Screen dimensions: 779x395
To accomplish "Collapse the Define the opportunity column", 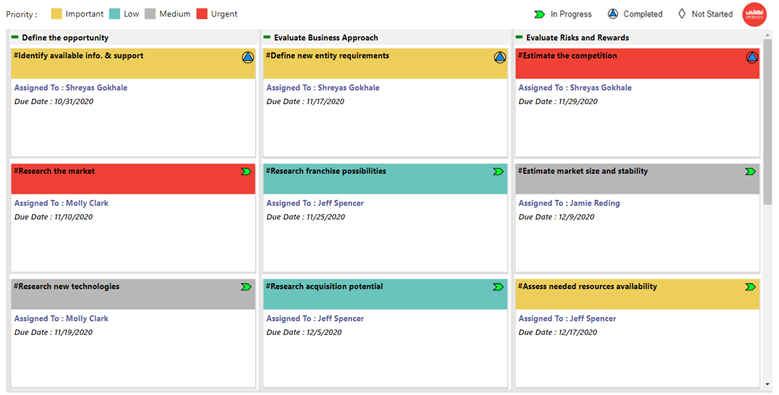I will (x=15, y=37).
